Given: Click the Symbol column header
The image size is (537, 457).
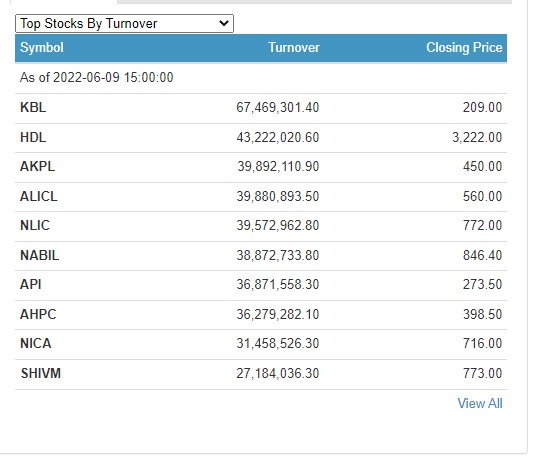Looking at the screenshot, I should (42, 48).
